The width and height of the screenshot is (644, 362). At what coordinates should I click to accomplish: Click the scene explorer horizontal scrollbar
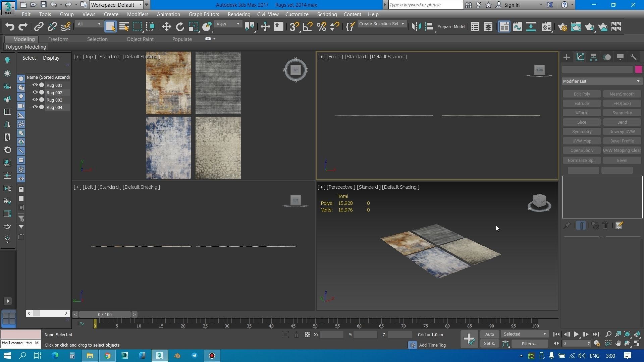(x=48, y=313)
